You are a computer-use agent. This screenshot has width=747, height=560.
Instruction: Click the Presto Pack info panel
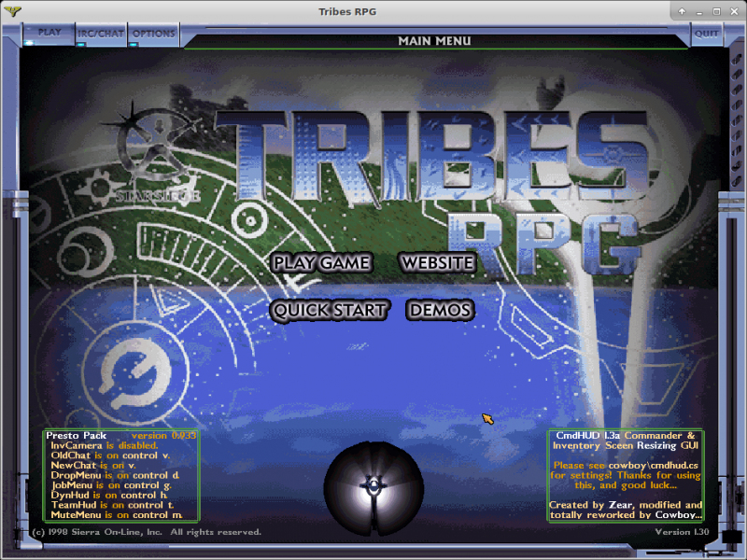(120, 475)
